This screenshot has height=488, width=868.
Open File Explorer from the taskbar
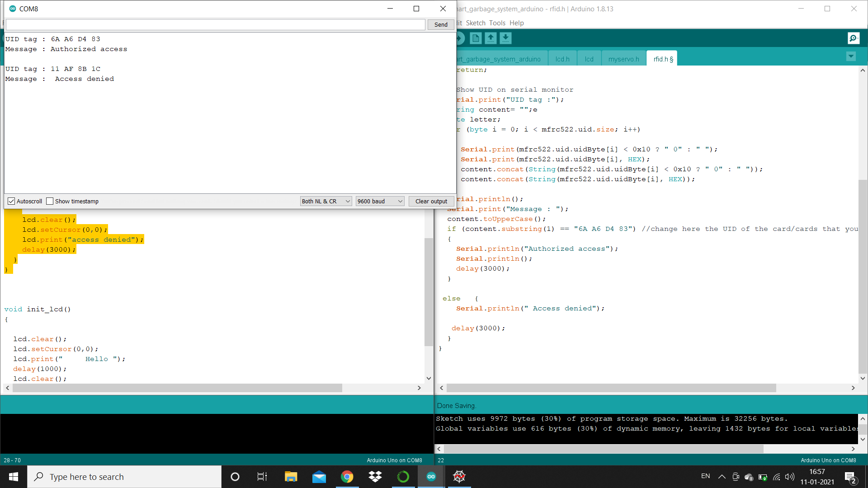pyautogui.click(x=291, y=477)
